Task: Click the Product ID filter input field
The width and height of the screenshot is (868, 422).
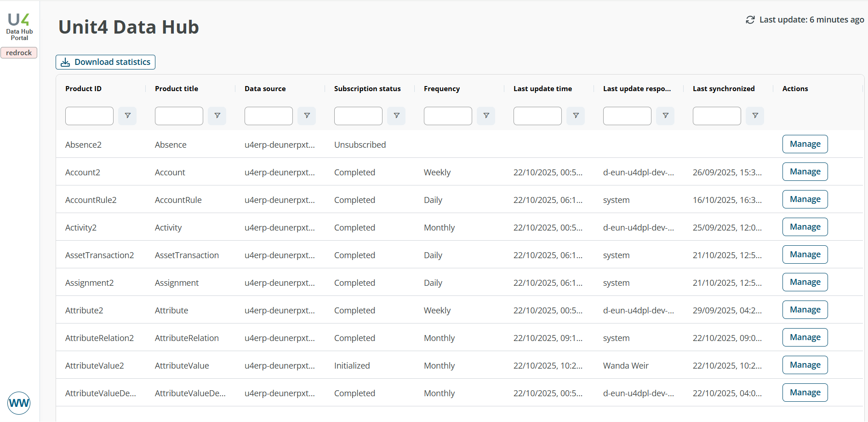Action: (89, 116)
